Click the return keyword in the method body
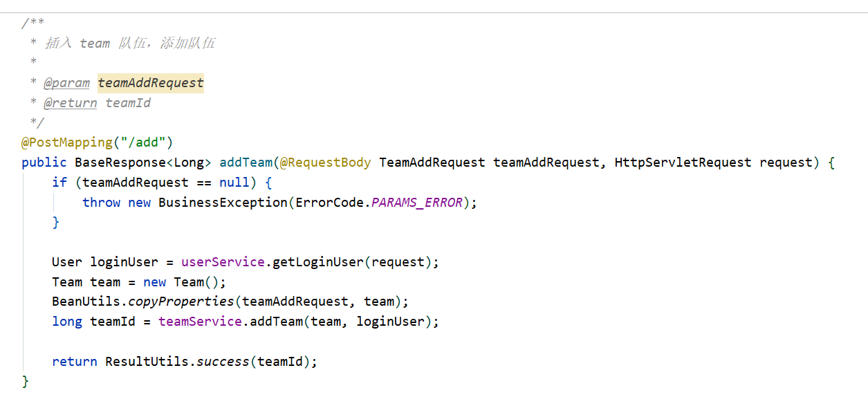This screenshot has width=868, height=397. (x=75, y=362)
